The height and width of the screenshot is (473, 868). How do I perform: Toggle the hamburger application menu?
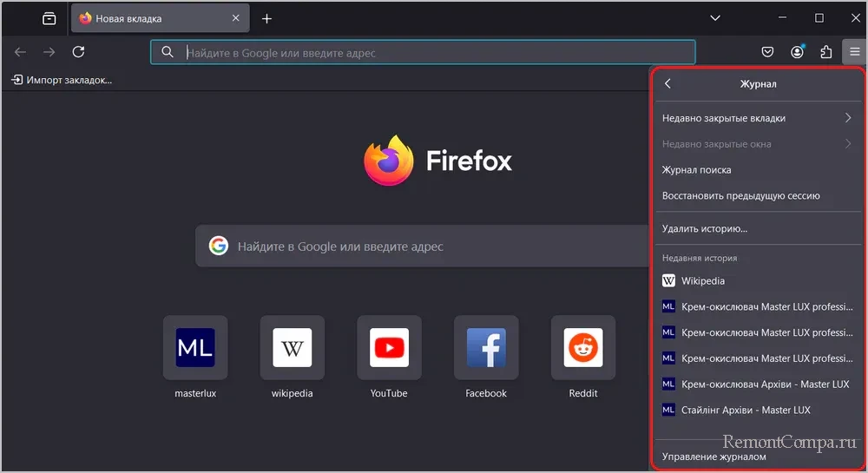click(x=855, y=52)
